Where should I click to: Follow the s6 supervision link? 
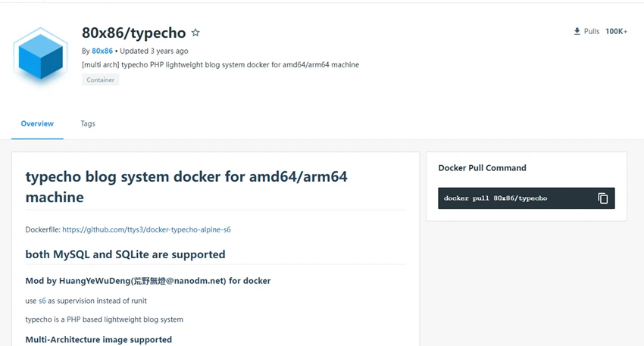42,301
